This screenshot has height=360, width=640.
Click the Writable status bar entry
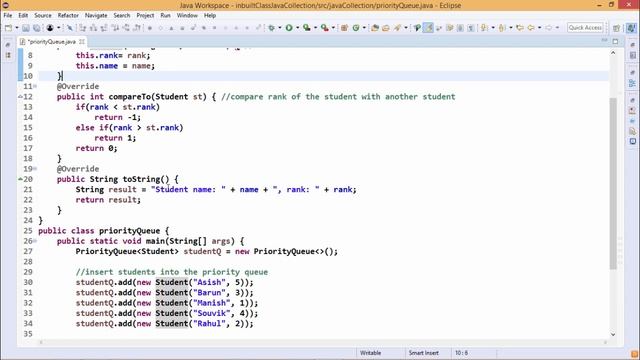click(371, 353)
